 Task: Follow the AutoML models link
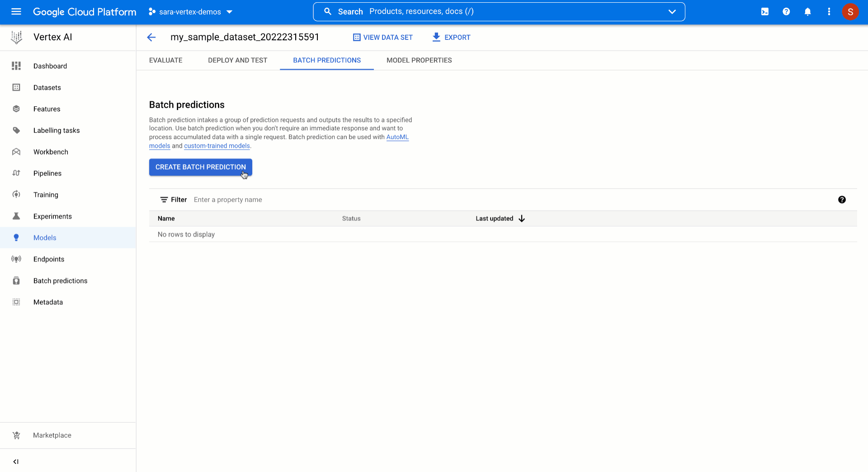point(397,137)
